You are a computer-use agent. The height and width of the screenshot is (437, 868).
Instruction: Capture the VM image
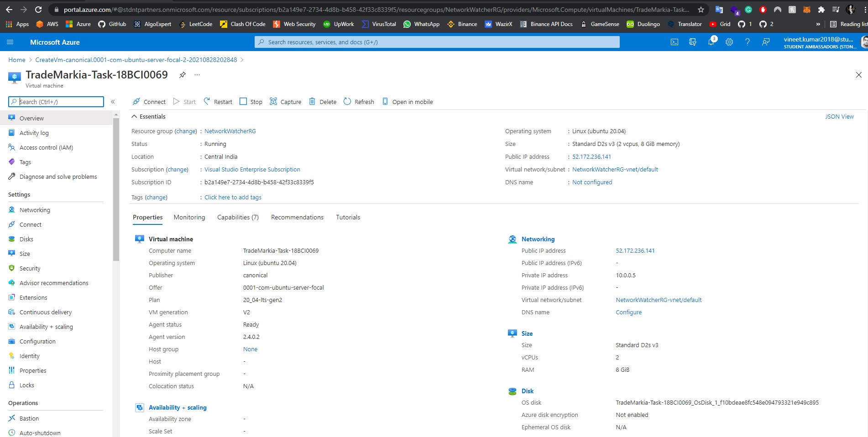(x=285, y=102)
